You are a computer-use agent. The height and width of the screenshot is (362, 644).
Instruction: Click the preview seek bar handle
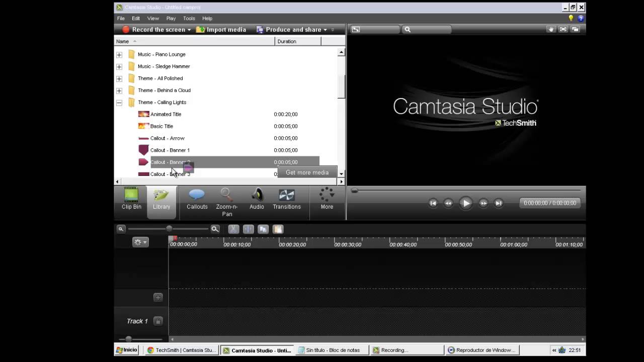[355, 191]
